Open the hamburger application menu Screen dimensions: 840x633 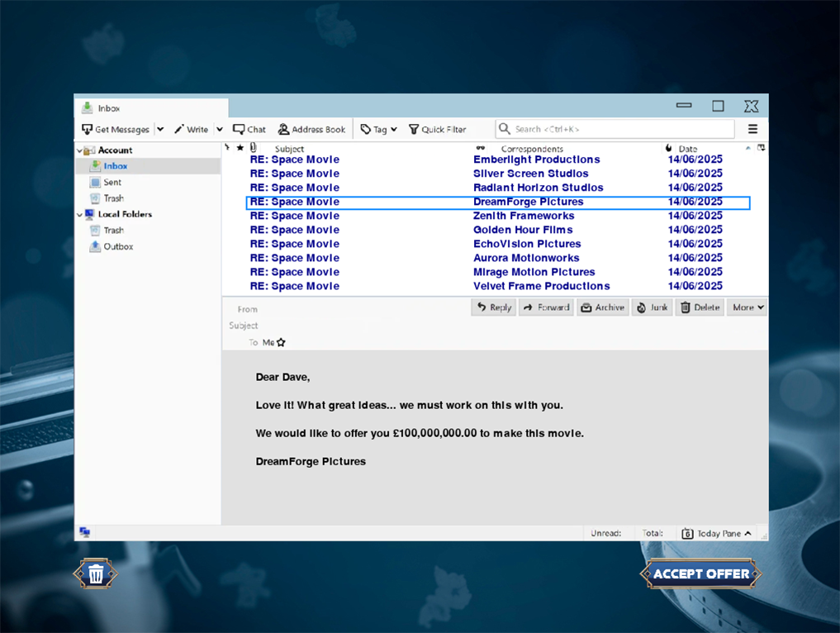pyautogui.click(x=752, y=129)
